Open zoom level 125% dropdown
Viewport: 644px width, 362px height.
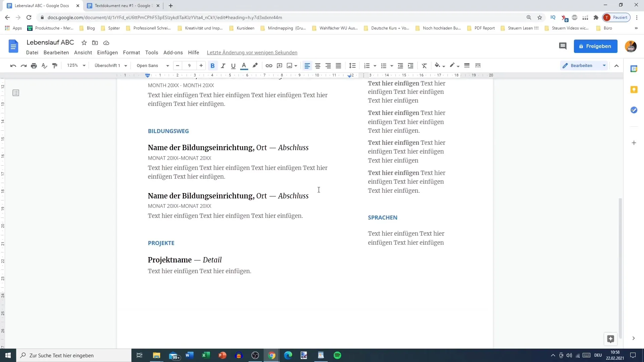[x=76, y=66]
